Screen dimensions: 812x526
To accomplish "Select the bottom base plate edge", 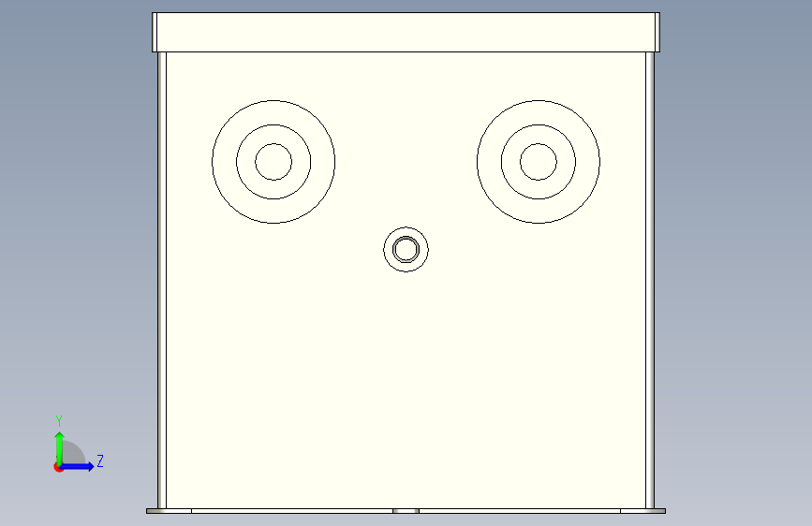I will pyautogui.click(x=406, y=511).
